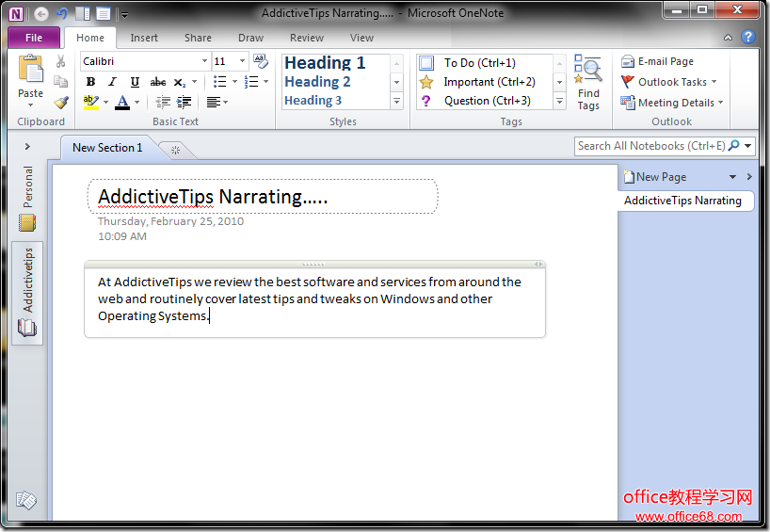The image size is (770, 532).
Task: Create a new section with the star tab
Action: click(174, 149)
